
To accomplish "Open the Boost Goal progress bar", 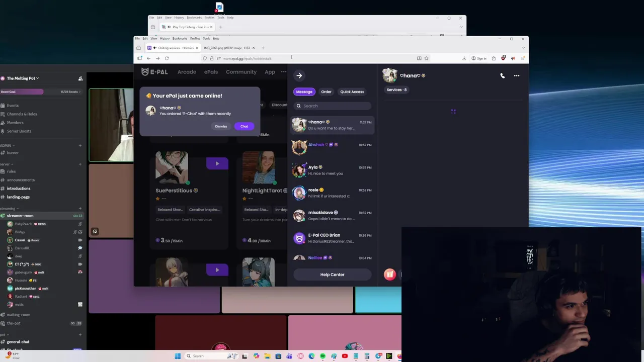I will point(41,92).
